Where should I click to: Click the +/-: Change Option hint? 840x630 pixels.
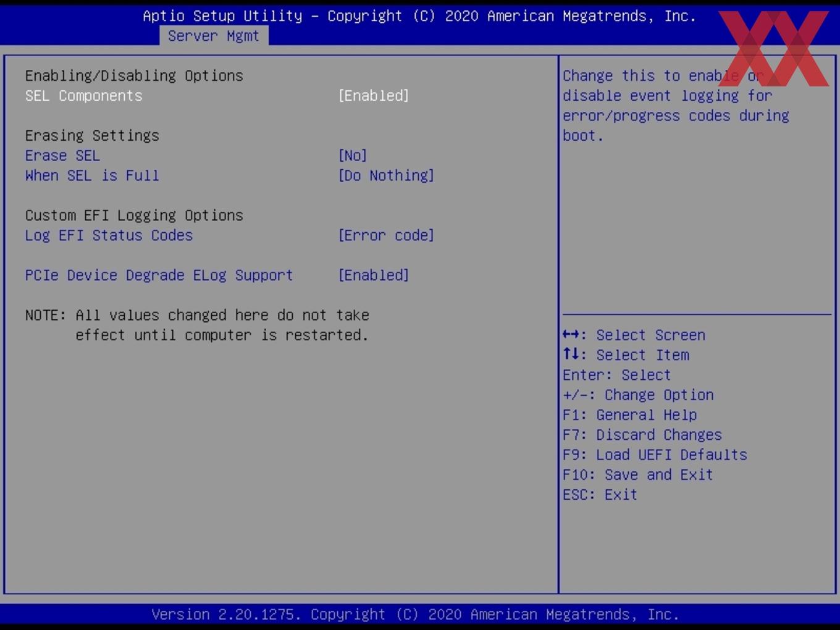tap(638, 395)
